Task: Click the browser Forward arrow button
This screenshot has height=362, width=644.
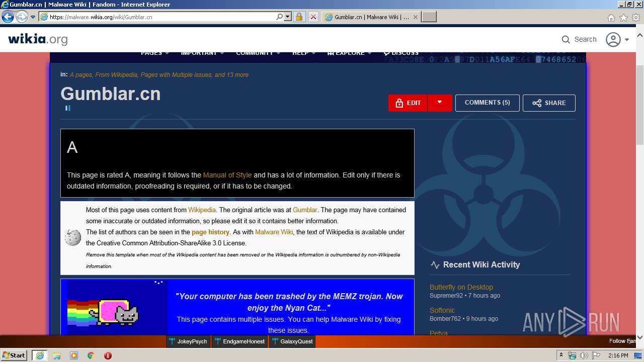Action: pos(22,17)
